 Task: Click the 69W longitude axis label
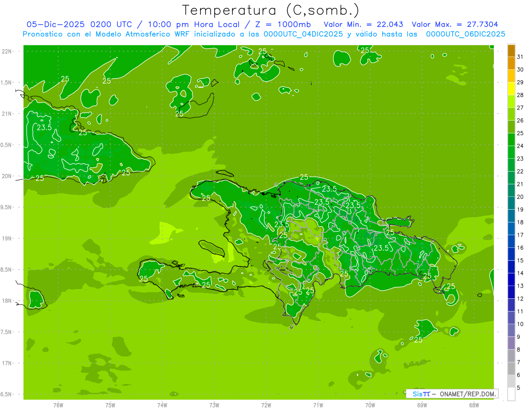422,405
